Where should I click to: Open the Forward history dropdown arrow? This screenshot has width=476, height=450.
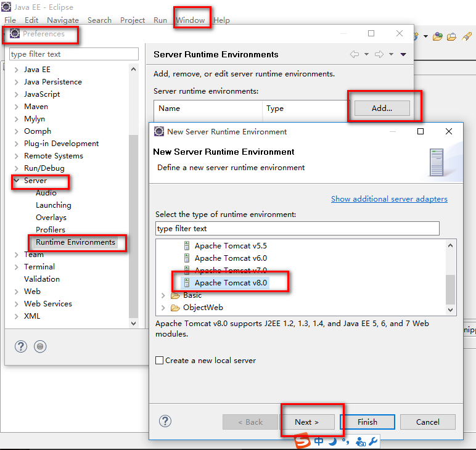click(392, 54)
